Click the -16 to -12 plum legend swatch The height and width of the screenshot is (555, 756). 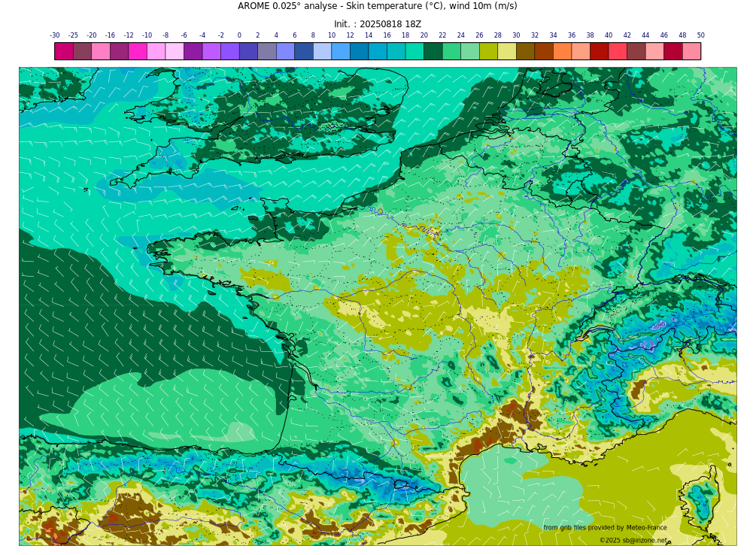click(x=120, y=51)
